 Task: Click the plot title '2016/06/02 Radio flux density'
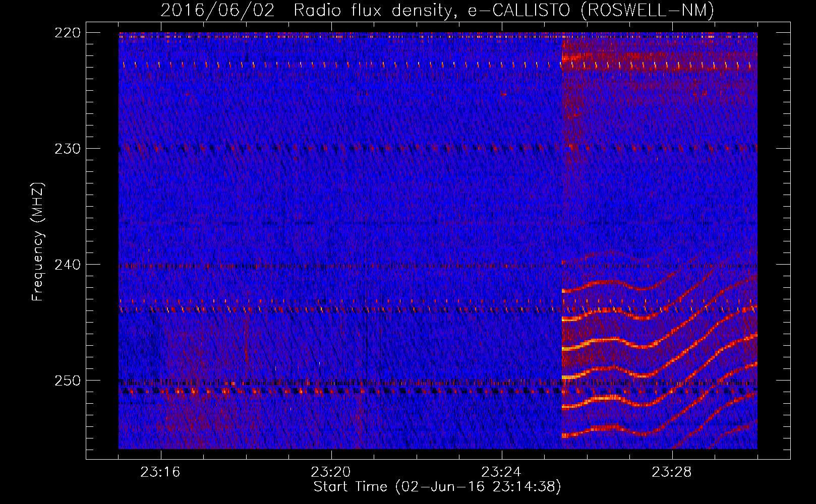(x=437, y=10)
